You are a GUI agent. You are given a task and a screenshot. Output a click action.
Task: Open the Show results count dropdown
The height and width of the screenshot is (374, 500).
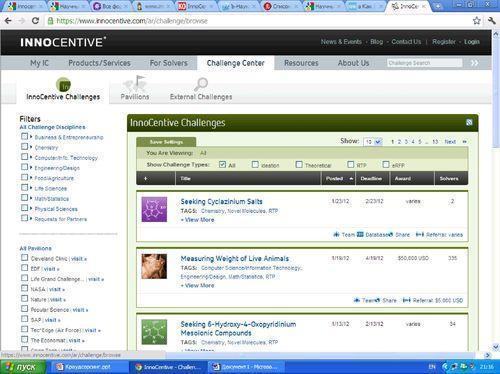tap(373, 142)
